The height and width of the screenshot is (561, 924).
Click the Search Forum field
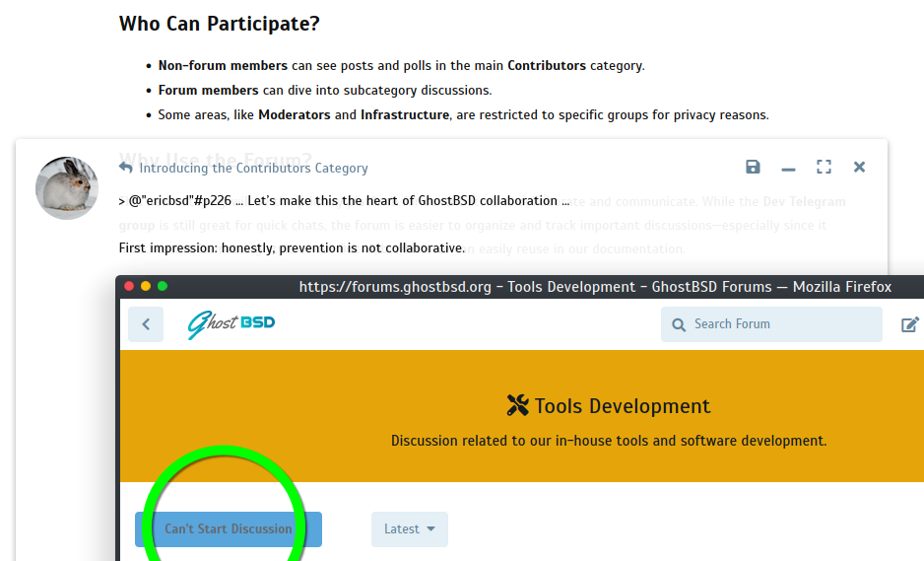[771, 323]
